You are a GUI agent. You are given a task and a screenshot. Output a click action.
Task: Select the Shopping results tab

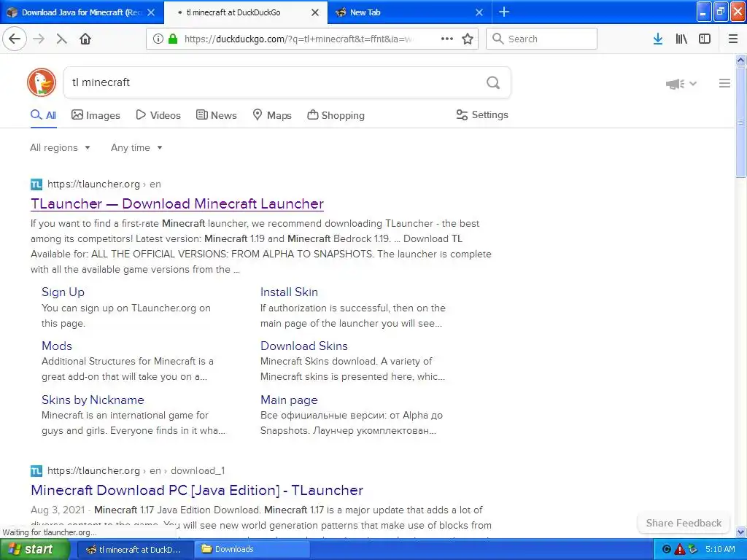[336, 115]
